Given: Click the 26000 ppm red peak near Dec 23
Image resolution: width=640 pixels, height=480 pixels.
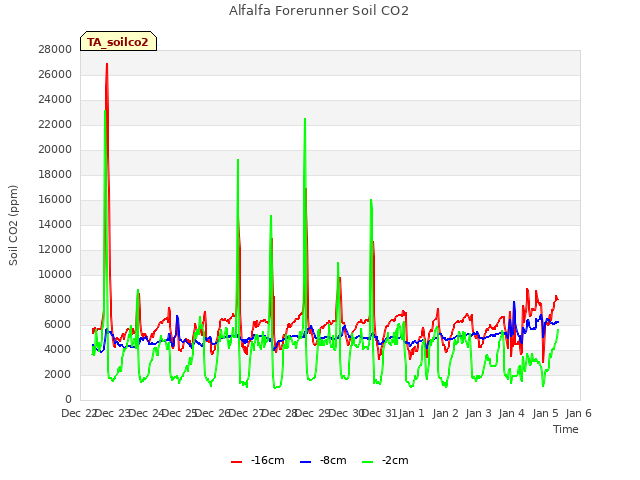Looking at the screenshot, I should [x=107, y=64].
